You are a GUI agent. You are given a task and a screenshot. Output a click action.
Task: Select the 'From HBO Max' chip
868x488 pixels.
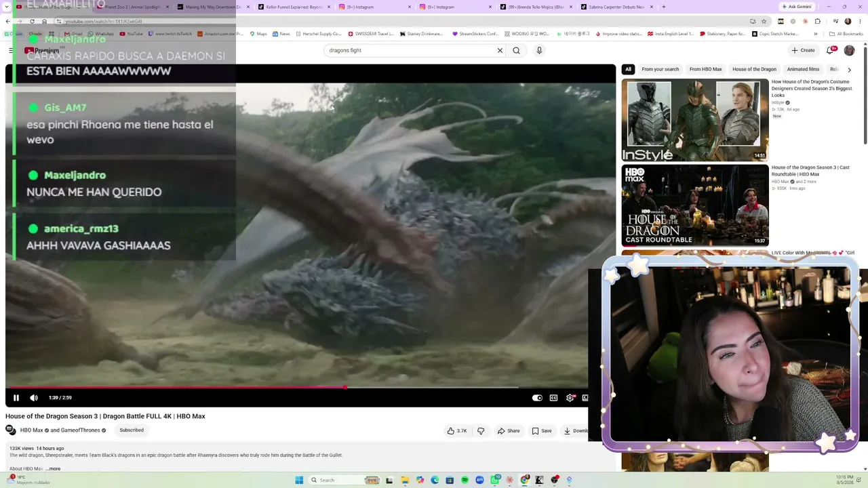coord(705,69)
